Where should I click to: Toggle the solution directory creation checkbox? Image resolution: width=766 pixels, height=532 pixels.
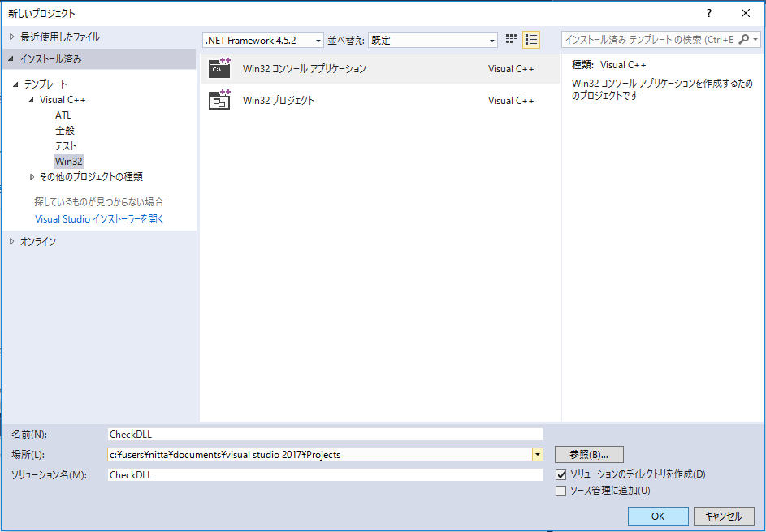pos(560,474)
